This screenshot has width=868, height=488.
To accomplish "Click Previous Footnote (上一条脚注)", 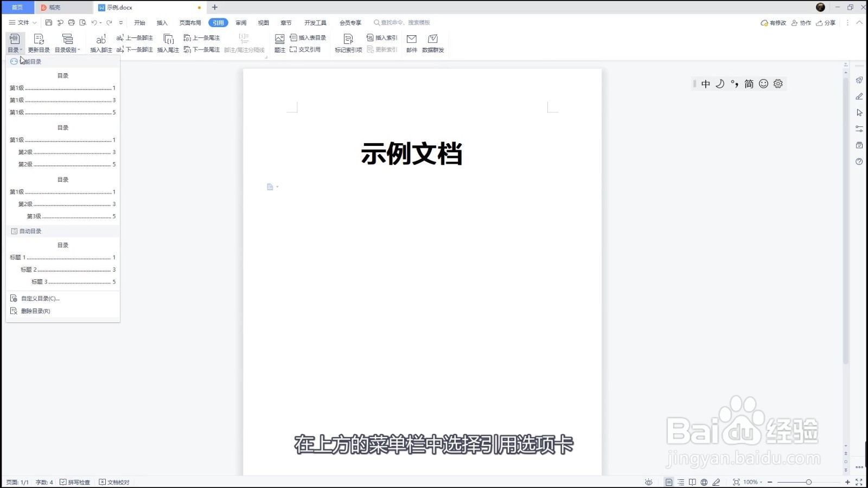I will pos(135,38).
